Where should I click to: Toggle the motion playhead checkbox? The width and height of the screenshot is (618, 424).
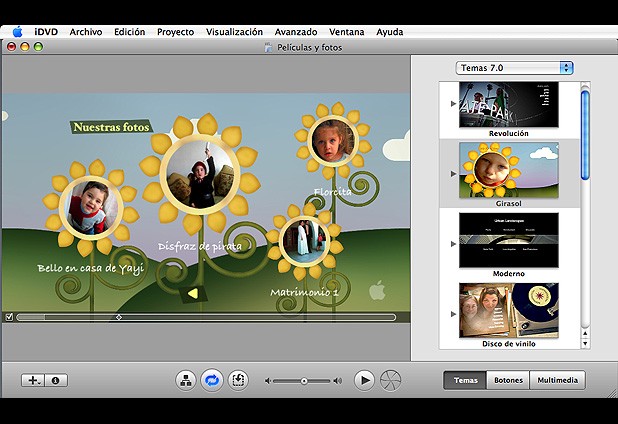pos(9,317)
